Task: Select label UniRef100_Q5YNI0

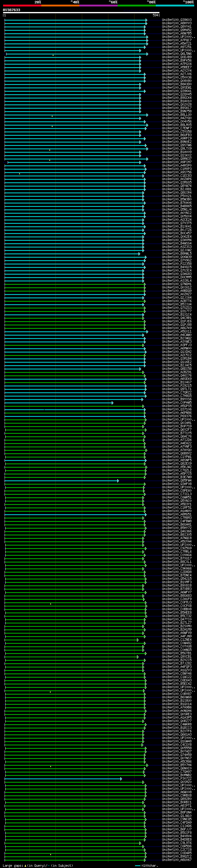Action: point(177,501)
